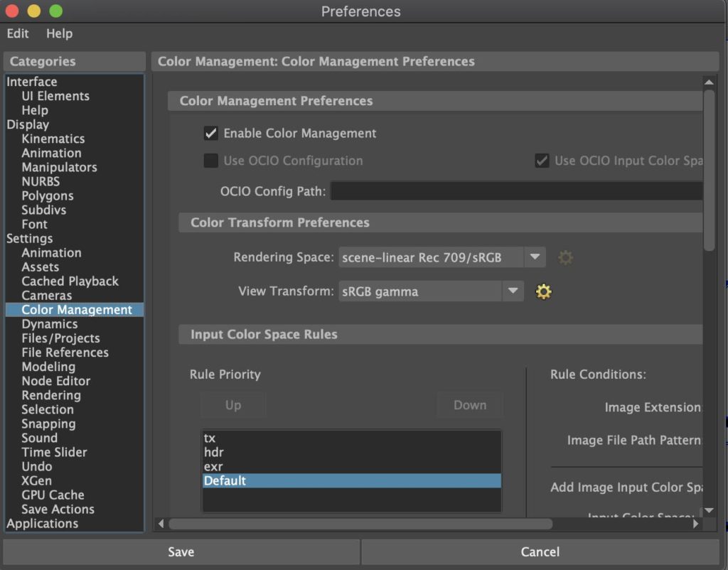Toggle Enable Color Management checkbox

[210, 133]
